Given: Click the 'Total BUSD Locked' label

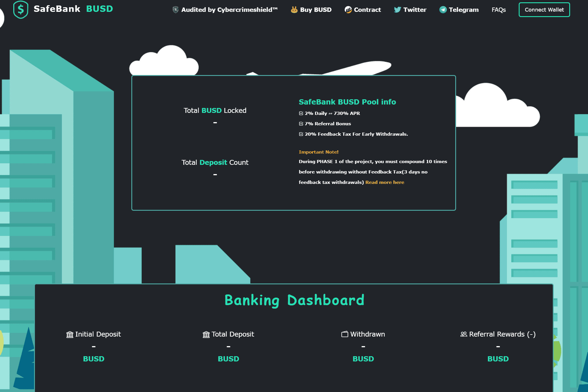Looking at the screenshot, I should click(215, 111).
